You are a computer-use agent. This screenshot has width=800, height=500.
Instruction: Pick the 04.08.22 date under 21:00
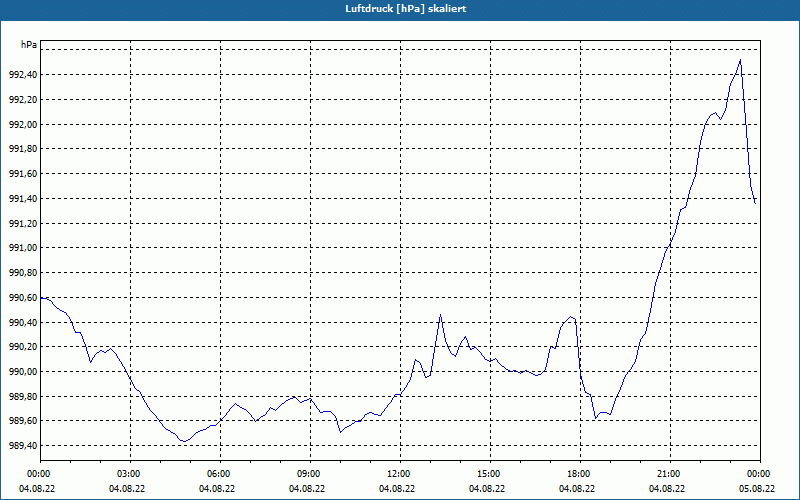[x=667, y=489]
